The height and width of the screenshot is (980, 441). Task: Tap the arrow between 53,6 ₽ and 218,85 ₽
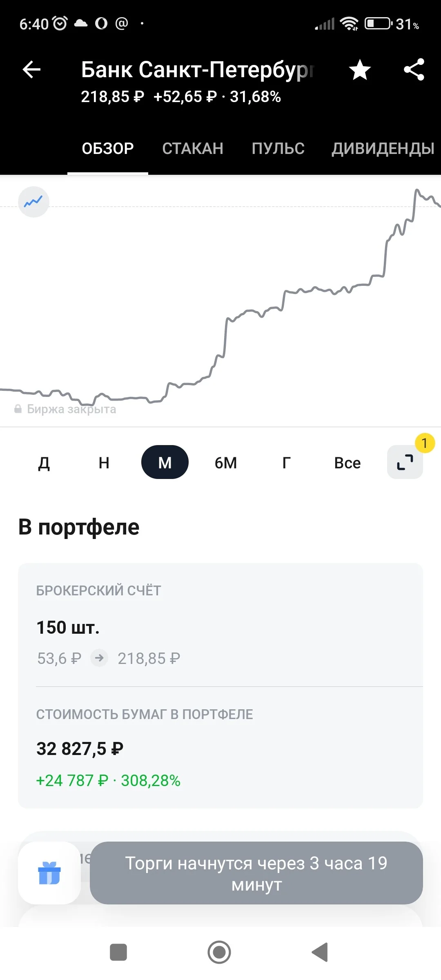click(99, 658)
